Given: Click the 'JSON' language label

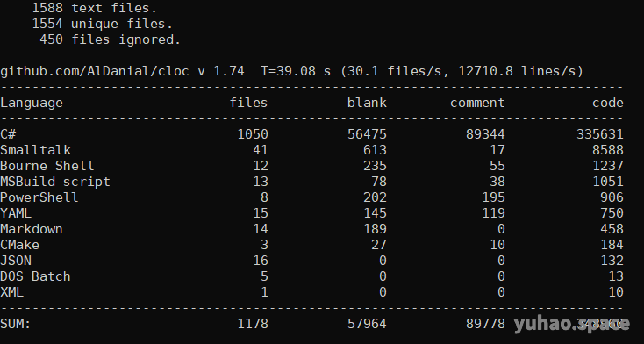Looking at the screenshot, I should [16, 261].
